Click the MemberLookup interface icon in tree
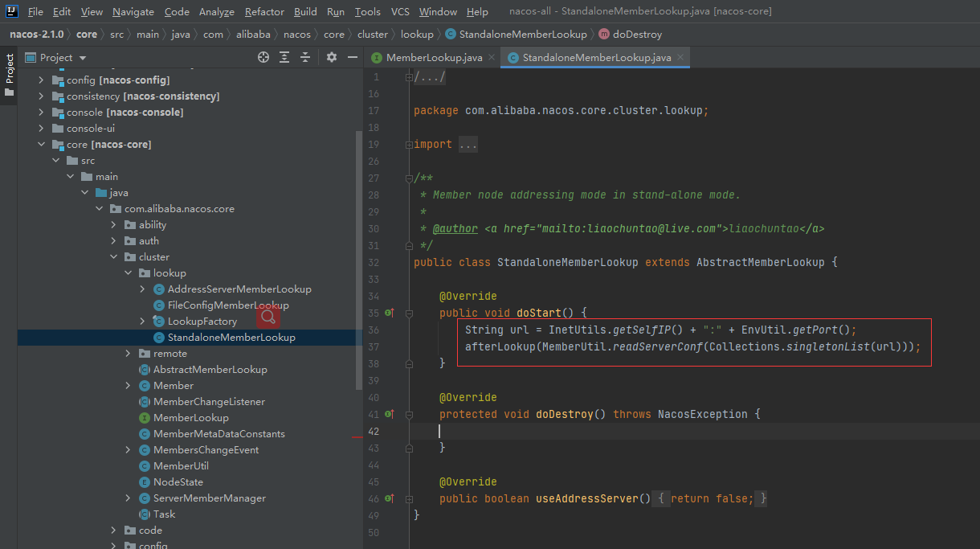980x549 pixels. point(145,418)
